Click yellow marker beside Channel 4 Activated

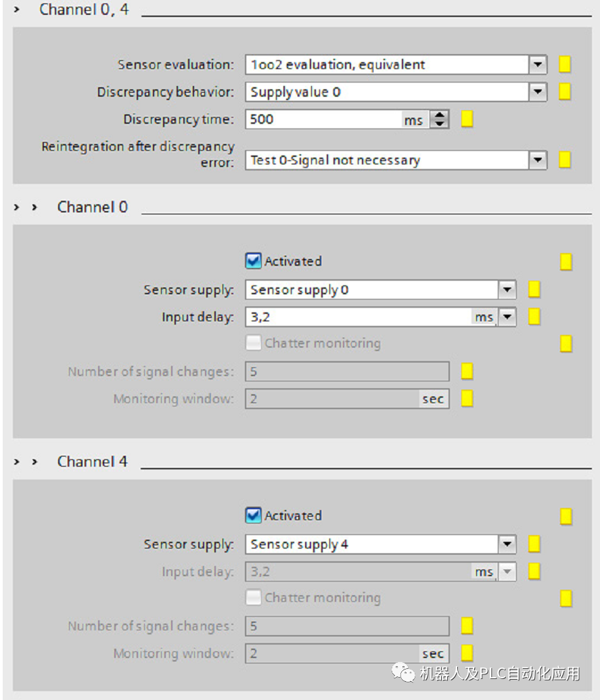(566, 517)
